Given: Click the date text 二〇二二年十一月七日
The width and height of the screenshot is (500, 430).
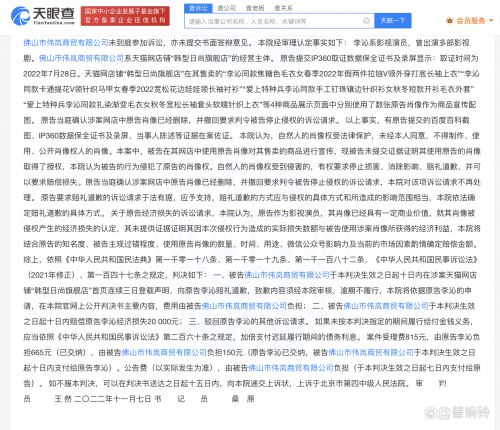Looking at the screenshot, I should [x=113, y=399].
